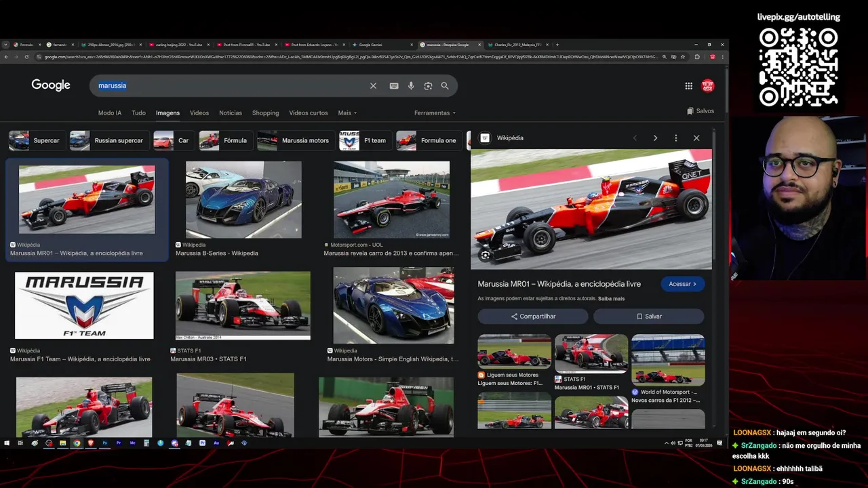The width and height of the screenshot is (868, 488).
Task: Filter by Marussia motors chip
Action: click(296, 140)
